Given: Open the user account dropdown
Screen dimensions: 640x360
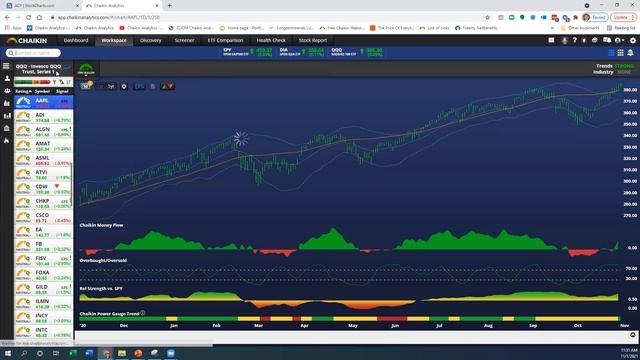Looking at the screenshot, I should [x=619, y=40].
